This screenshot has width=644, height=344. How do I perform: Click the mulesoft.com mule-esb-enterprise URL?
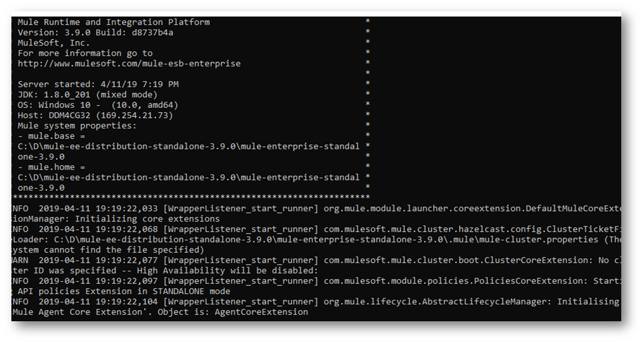[x=129, y=63]
